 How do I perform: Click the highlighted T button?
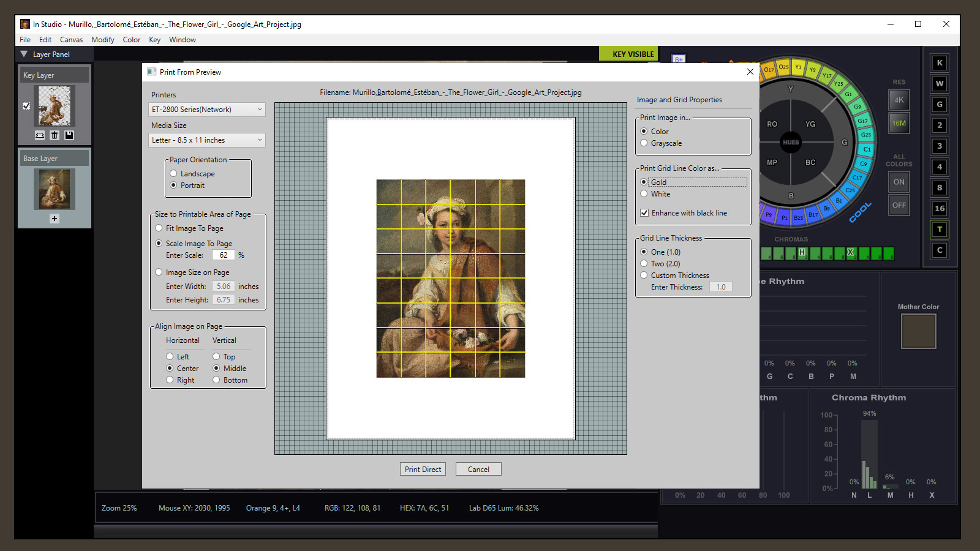pyautogui.click(x=940, y=230)
